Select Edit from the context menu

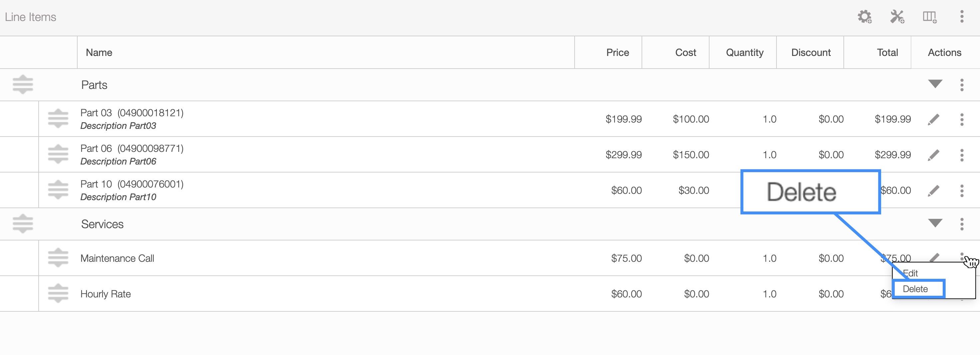click(911, 273)
